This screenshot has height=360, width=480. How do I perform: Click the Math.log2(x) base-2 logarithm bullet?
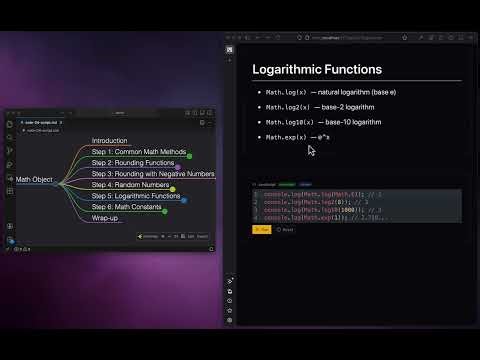pyautogui.click(x=320, y=107)
